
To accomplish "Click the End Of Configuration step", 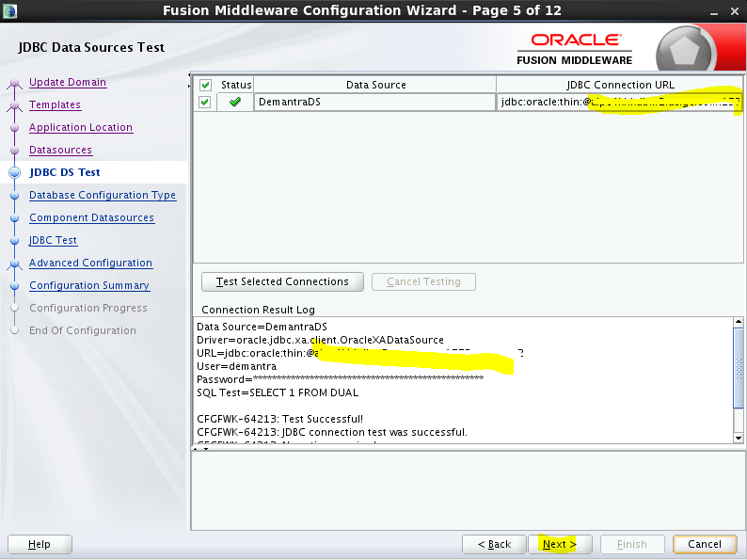I will pyautogui.click(x=83, y=330).
